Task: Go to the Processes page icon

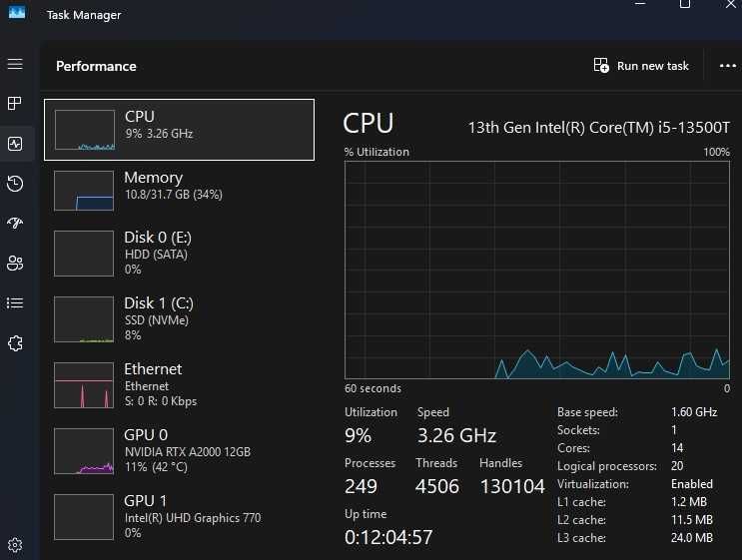Action: [x=15, y=103]
